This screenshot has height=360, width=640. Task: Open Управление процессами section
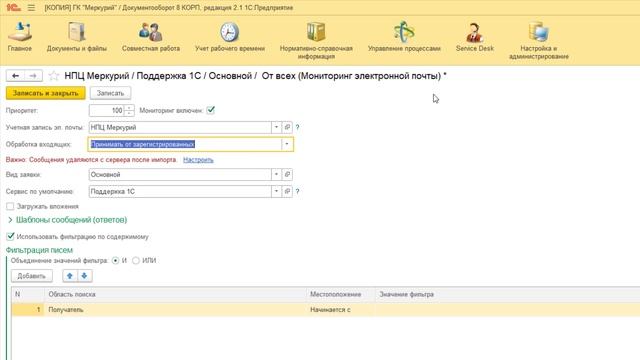pyautogui.click(x=404, y=36)
